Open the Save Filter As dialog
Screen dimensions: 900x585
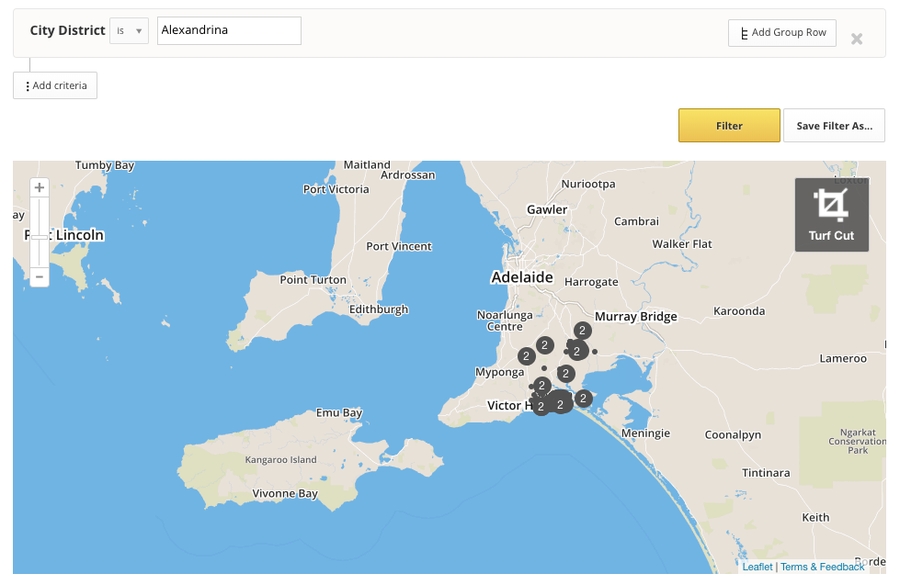click(x=834, y=126)
